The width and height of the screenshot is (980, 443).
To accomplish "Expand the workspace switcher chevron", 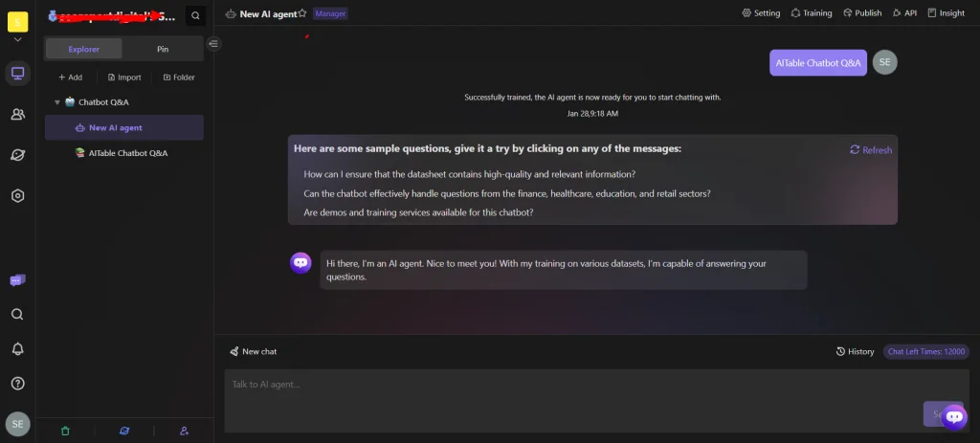I will click(17, 39).
